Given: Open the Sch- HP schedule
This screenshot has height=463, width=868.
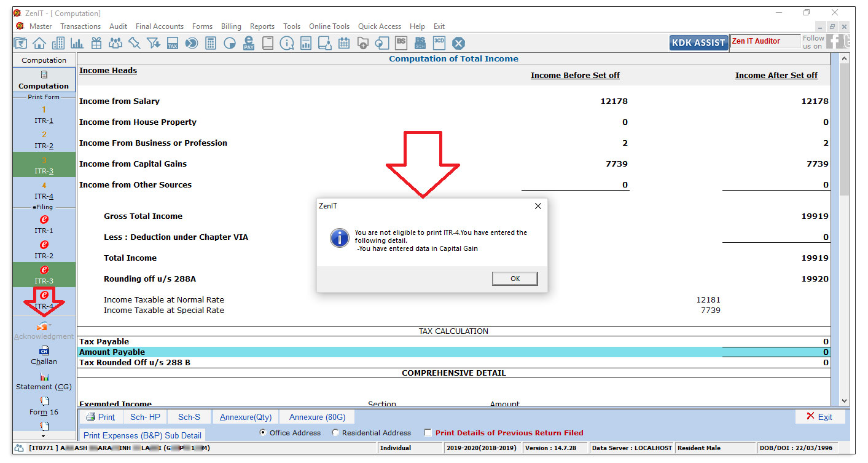Looking at the screenshot, I should tap(145, 417).
